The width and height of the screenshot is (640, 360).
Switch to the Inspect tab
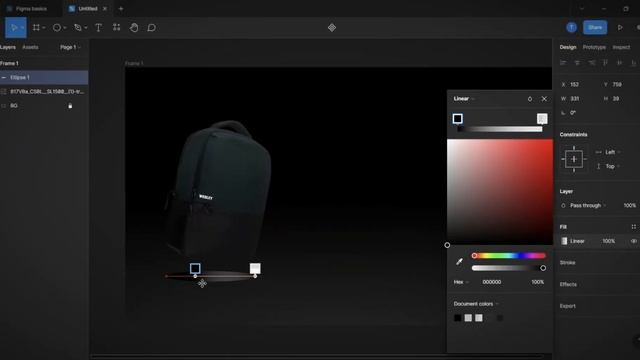pyautogui.click(x=621, y=47)
